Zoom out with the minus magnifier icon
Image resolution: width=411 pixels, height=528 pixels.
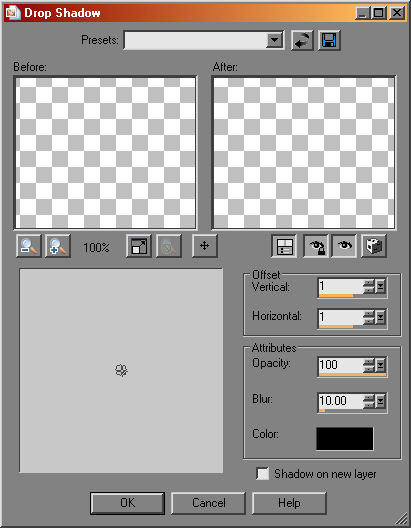click(29, 246)
